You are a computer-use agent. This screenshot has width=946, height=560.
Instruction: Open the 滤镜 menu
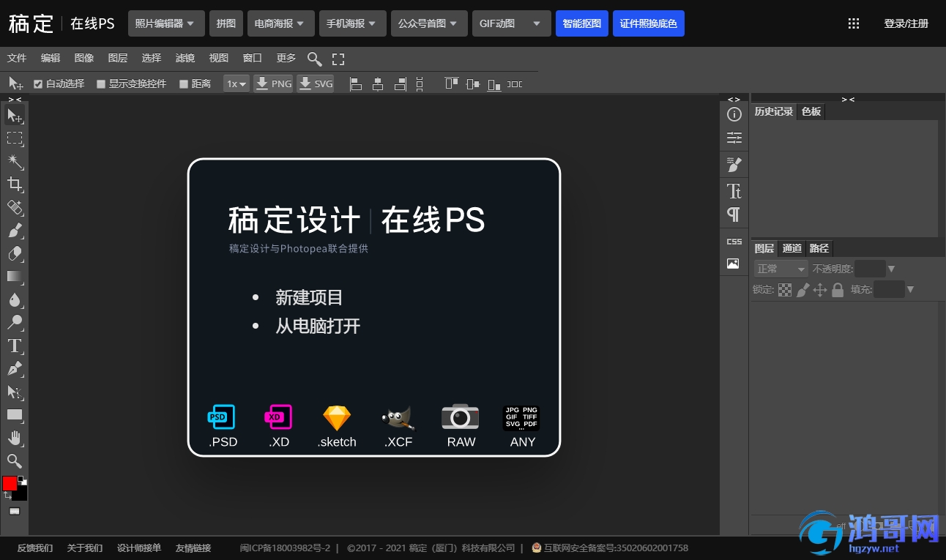click(185, 59)
